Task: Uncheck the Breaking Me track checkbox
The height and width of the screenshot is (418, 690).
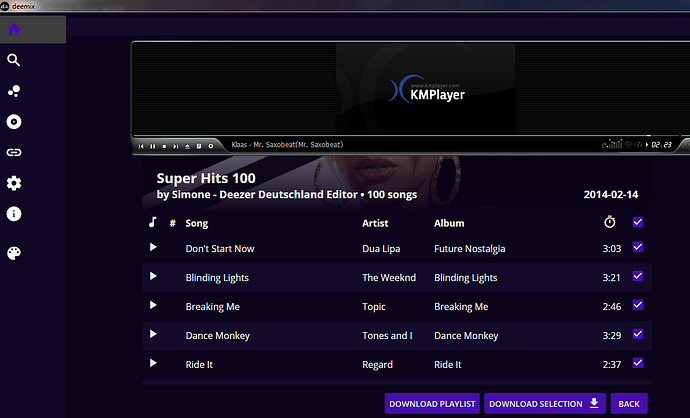Action: [x=638, y=306]
